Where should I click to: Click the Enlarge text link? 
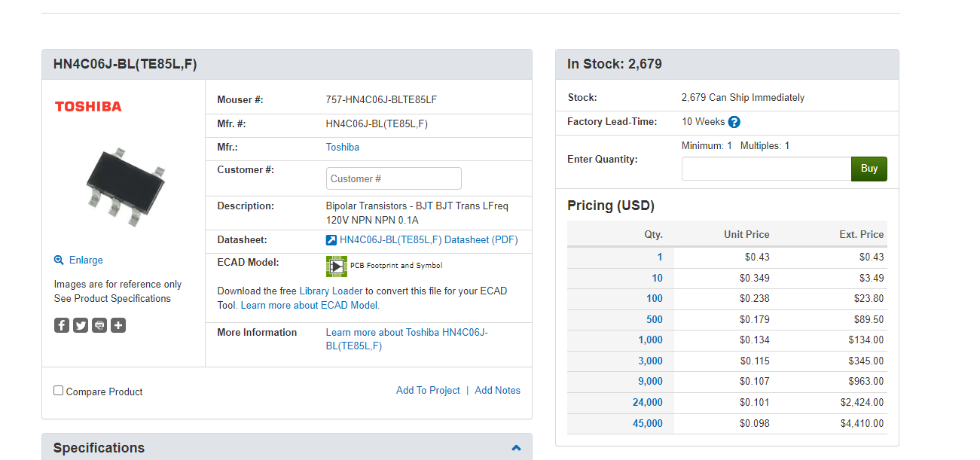point(86,260)
